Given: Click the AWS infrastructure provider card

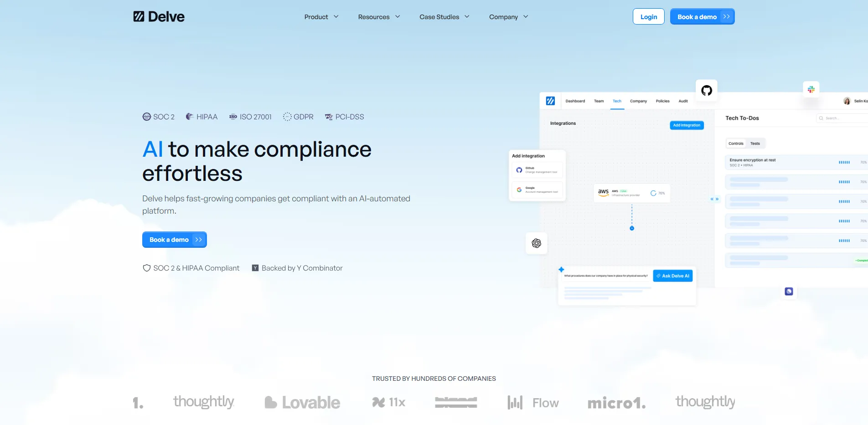Looking at the screenshot, I should tap(631, 192).
